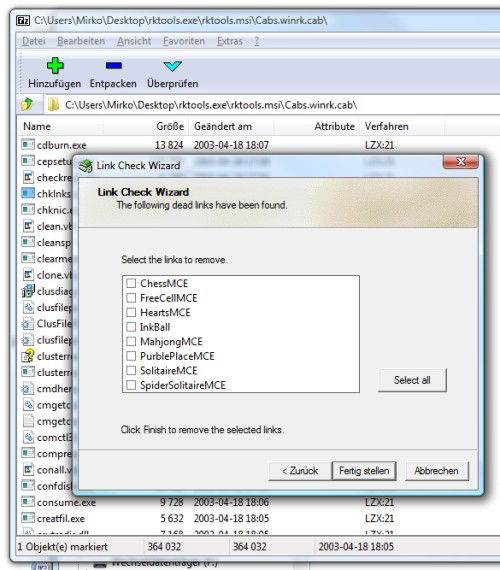
Task: Click the blue Entpacken minus icon
Action: coord(114,65)
